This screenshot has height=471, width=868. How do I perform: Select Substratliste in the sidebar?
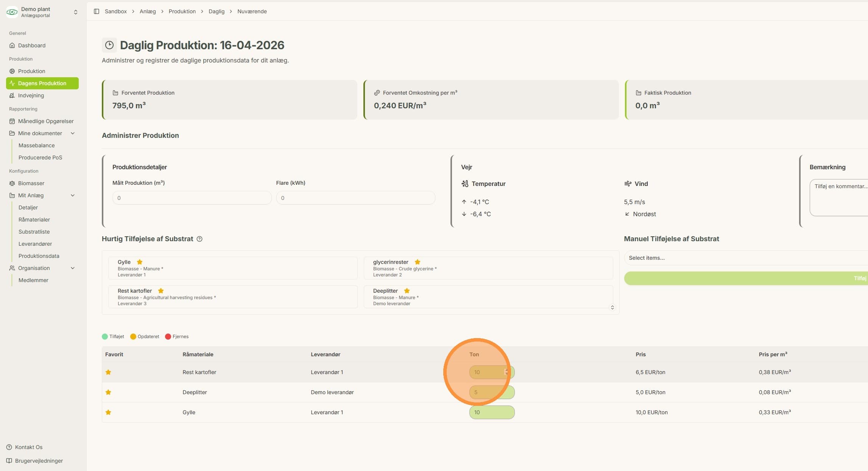tap(34, 232)
